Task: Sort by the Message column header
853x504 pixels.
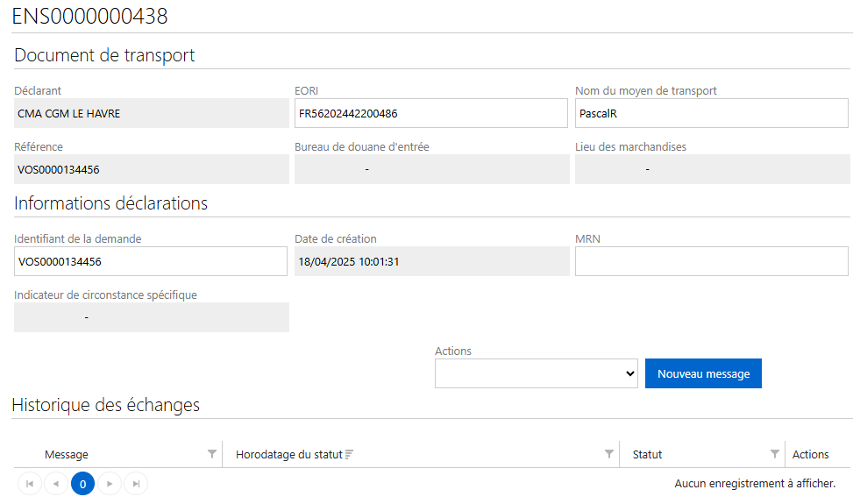Action: click(x=67, y=455)
